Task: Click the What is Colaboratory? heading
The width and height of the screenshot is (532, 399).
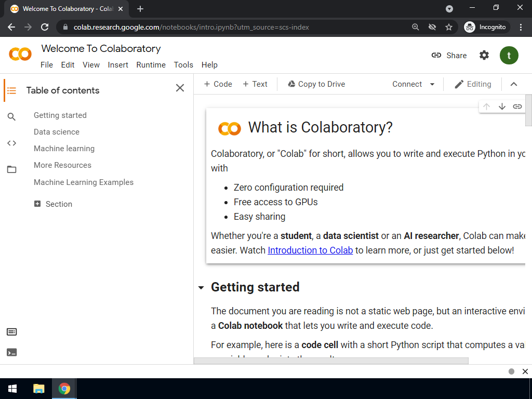Action: tap(320, 128)
